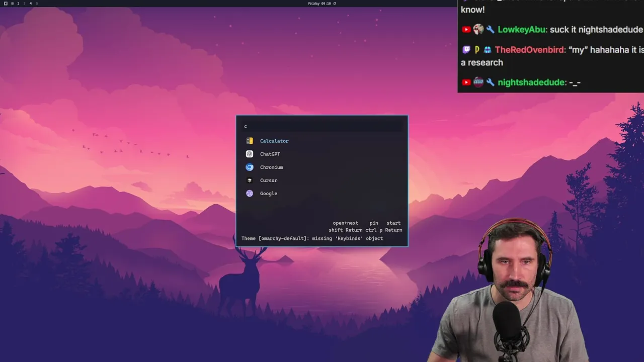Switch to workspace 2 in top bar
644x362 pixels.
pos(18,4)
